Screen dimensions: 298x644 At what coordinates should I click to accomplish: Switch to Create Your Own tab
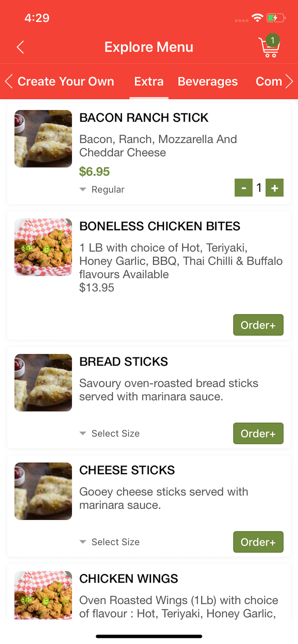click(x=66, y=81)
